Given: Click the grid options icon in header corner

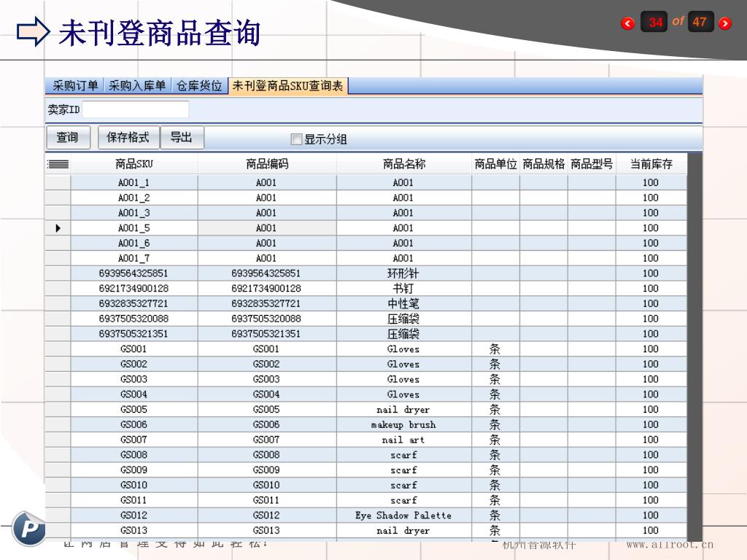Looking at the screenshot, I should 58,164.
